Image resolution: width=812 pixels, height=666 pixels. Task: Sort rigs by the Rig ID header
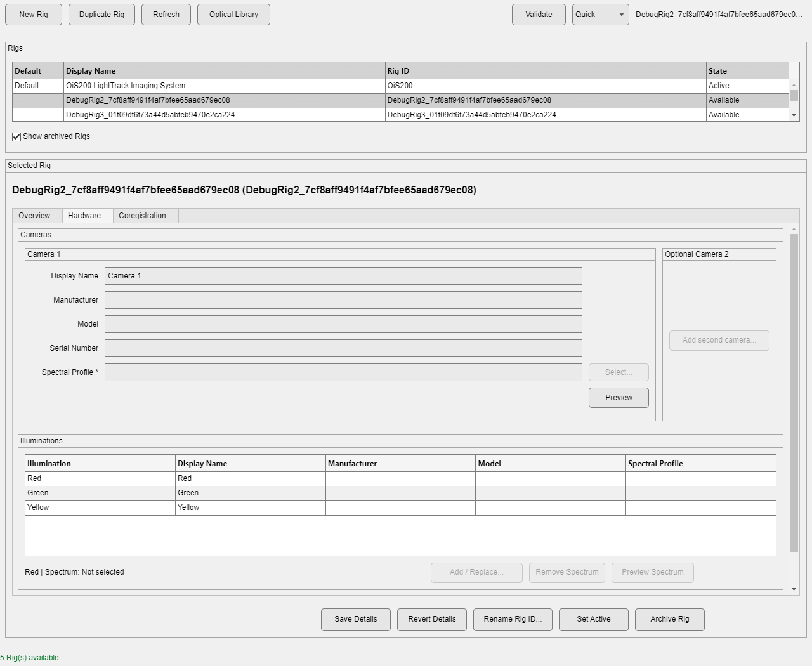(546, 70)
